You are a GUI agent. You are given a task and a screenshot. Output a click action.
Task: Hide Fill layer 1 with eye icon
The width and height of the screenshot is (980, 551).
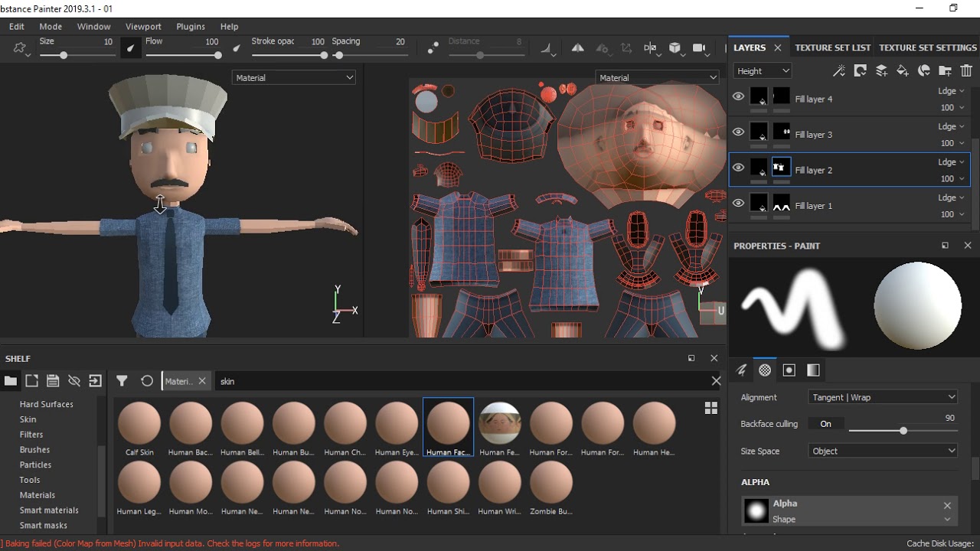[x=738, y=203]
